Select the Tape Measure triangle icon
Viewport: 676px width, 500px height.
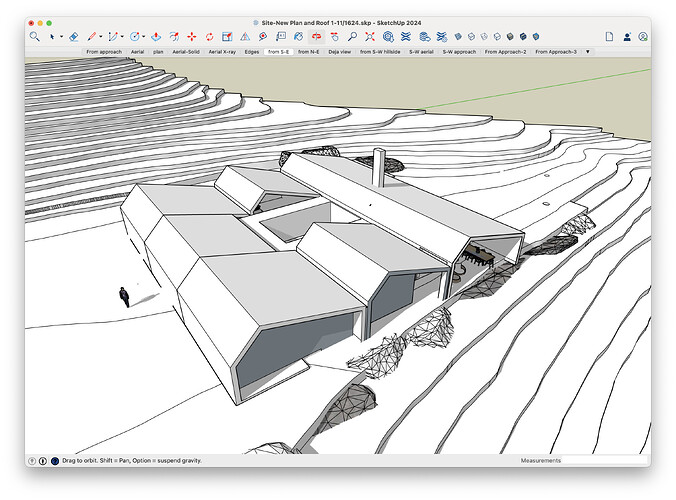(245, 37)
